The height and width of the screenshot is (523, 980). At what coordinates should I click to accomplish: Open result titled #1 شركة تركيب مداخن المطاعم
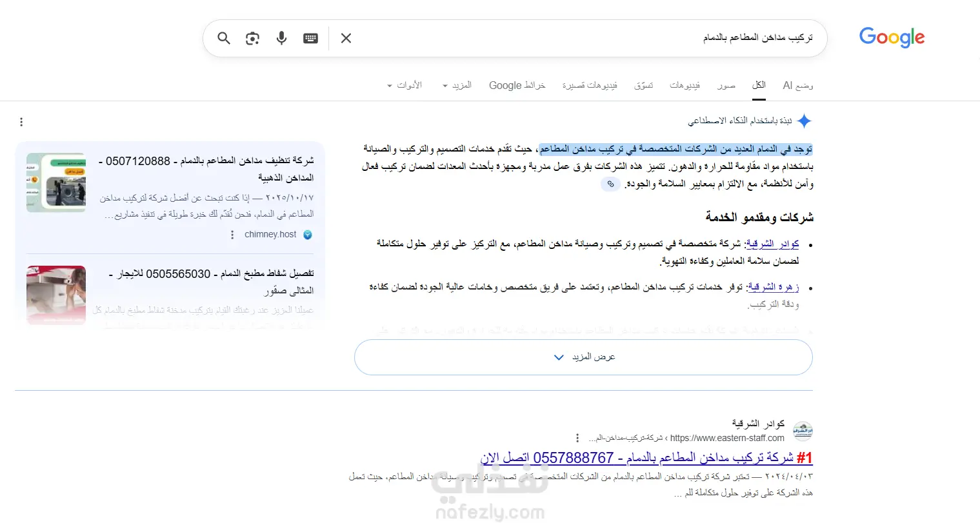646,458
